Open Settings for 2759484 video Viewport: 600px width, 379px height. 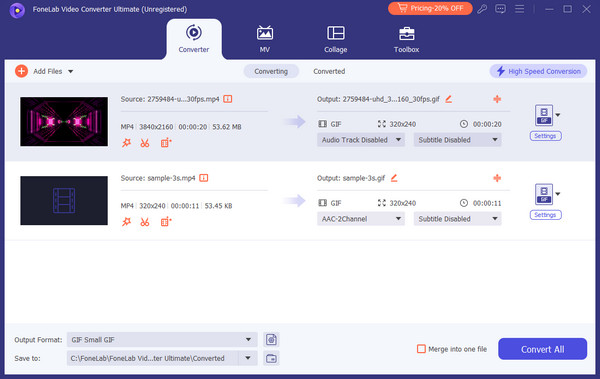pos(545,136)
